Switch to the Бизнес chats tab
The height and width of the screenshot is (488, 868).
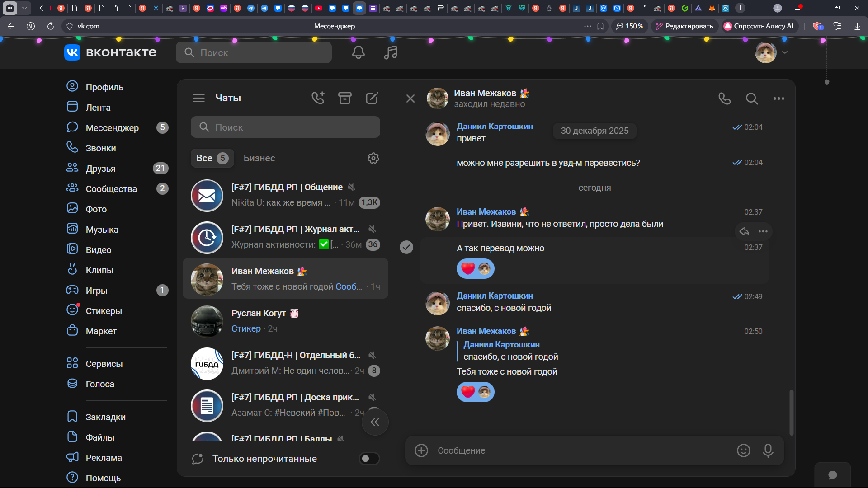pyautogui.click(x=259, y=158)
